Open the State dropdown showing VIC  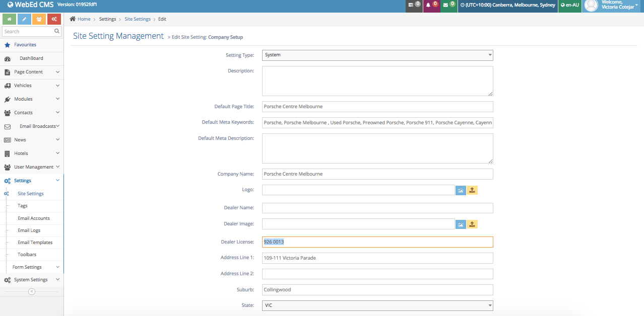point(377,305)
